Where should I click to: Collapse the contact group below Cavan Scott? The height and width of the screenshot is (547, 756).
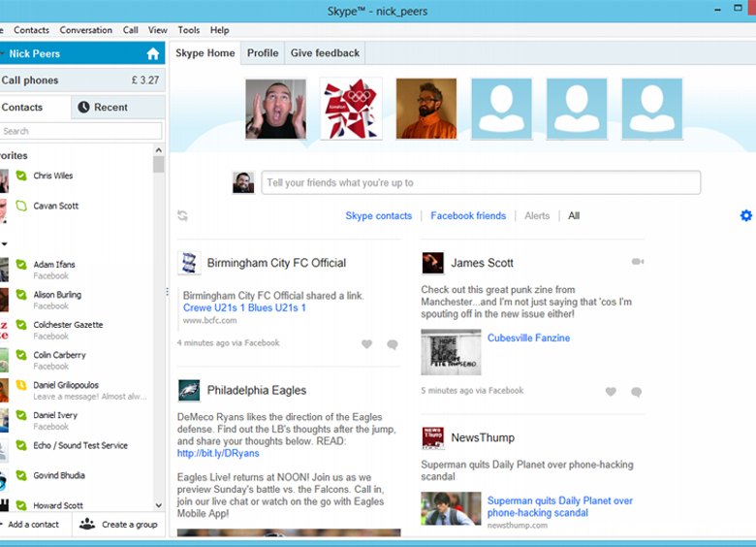(4, 243)
